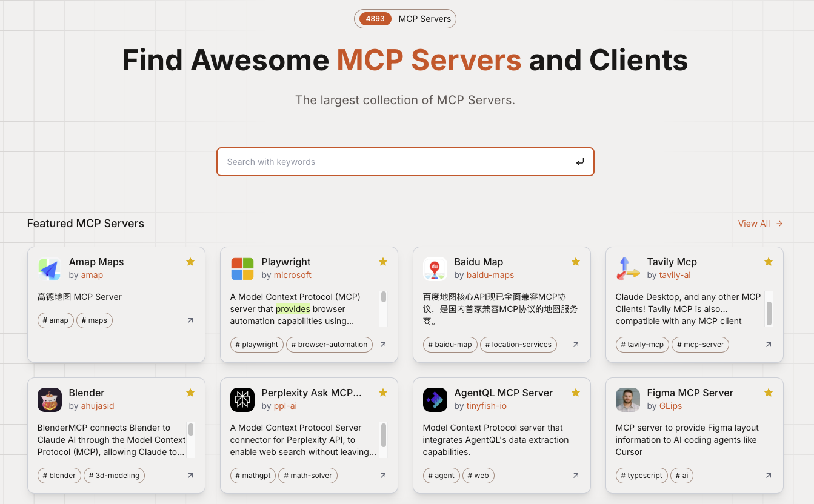The width and height of the screenshot is (814, 504).
Task: Open the microsoft author link
Action: pos(293,275)
